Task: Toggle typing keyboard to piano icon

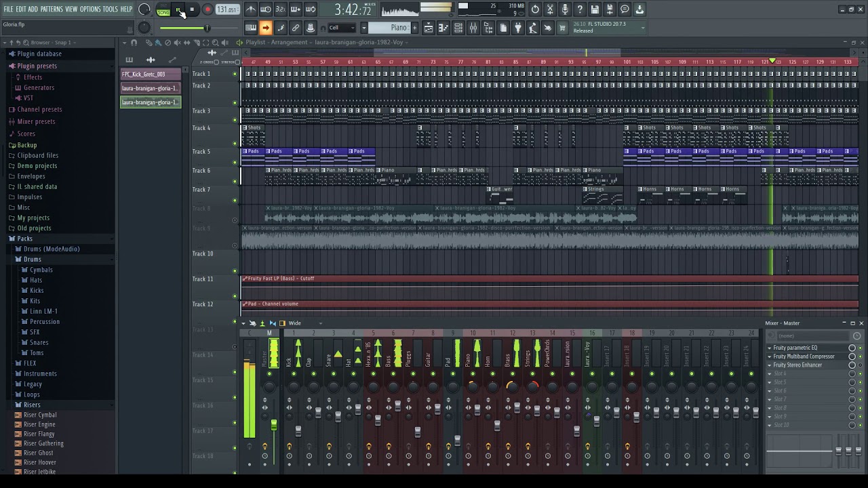Action: 251,28
